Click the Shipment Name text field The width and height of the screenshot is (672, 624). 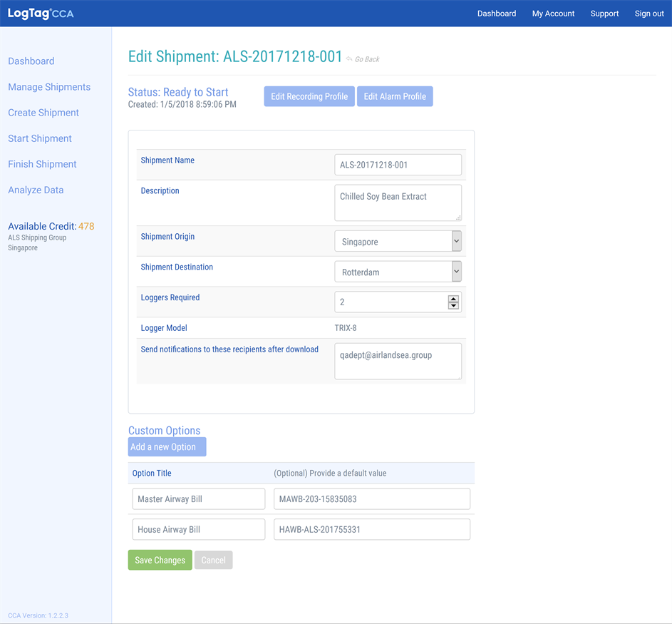point(398,165)
